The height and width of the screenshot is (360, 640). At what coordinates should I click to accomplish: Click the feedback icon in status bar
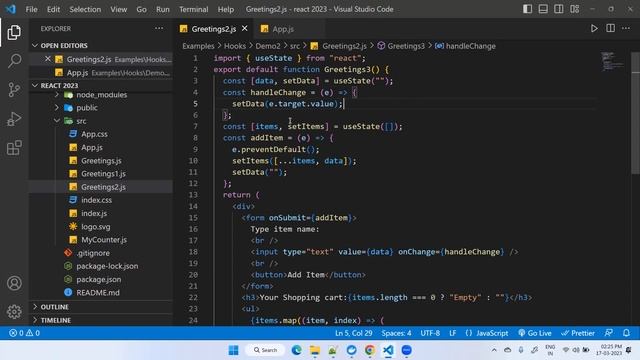(x=609, y=333)
